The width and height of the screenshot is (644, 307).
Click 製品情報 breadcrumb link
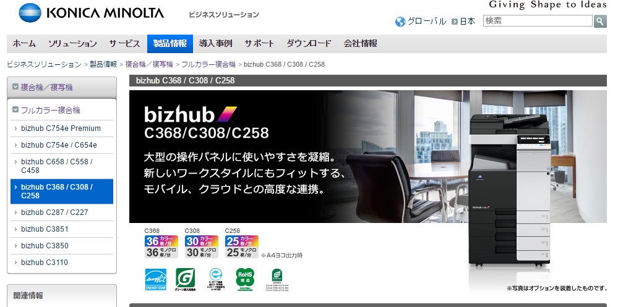103,64
